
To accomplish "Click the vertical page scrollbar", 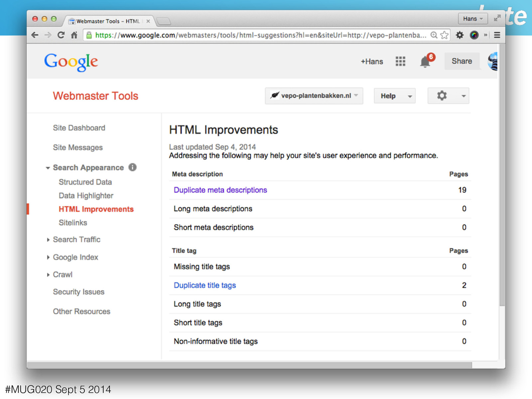I will pos(502,175).
